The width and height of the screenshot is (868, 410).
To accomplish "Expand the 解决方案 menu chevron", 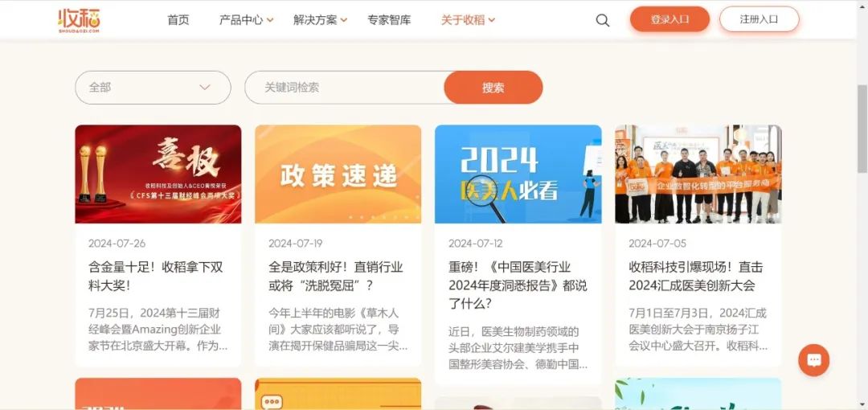I will click(x=344, y=21).
